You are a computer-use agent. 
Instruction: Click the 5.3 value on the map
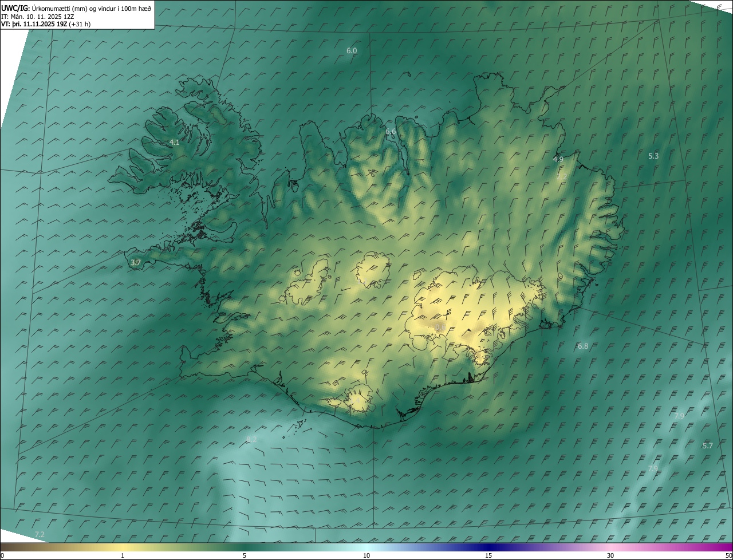(x=653, y=156)
